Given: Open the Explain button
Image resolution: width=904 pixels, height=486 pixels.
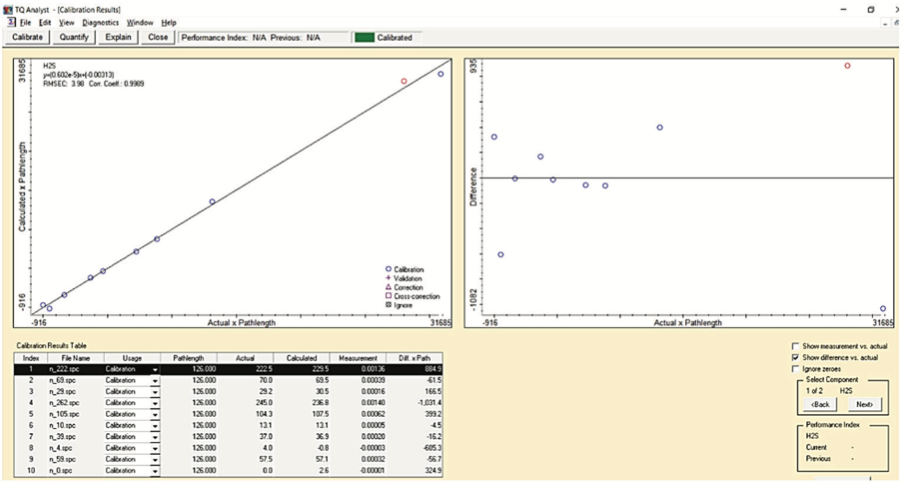Looking at the screenshot, I should [x=118, y=37].
